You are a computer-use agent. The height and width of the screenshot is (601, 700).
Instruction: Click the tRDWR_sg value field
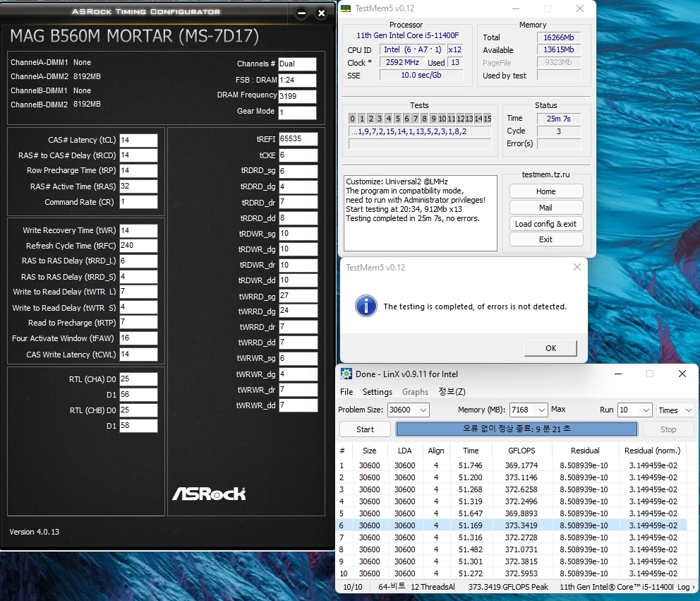tap(298, 234)
